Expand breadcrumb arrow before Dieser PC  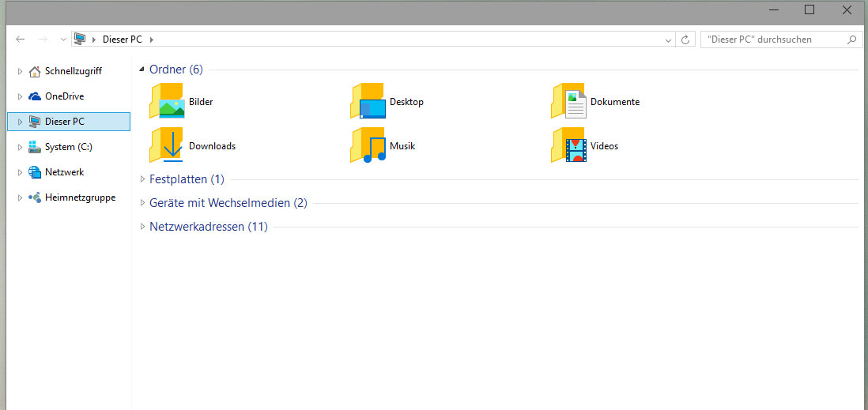(x=93, y=39)
